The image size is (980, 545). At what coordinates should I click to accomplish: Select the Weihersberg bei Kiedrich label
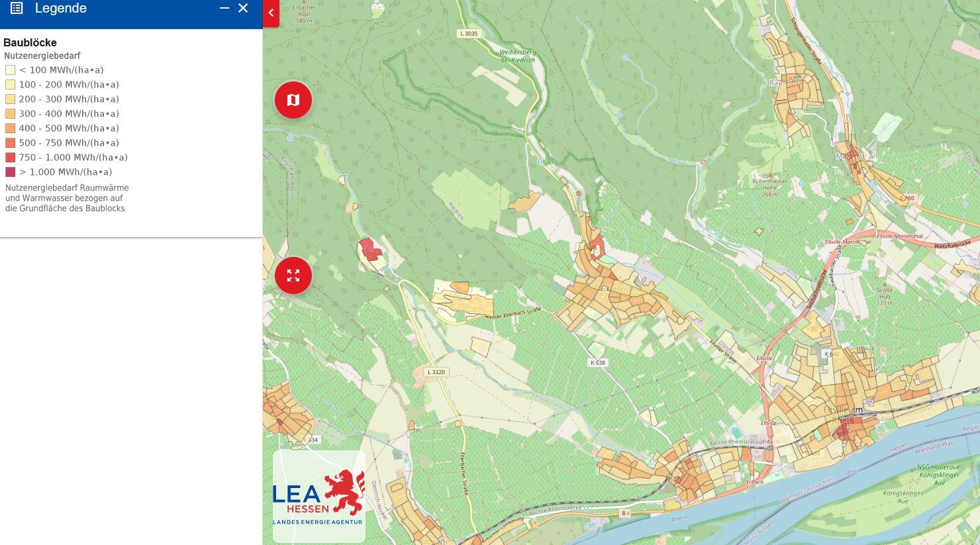pos(517,56)
